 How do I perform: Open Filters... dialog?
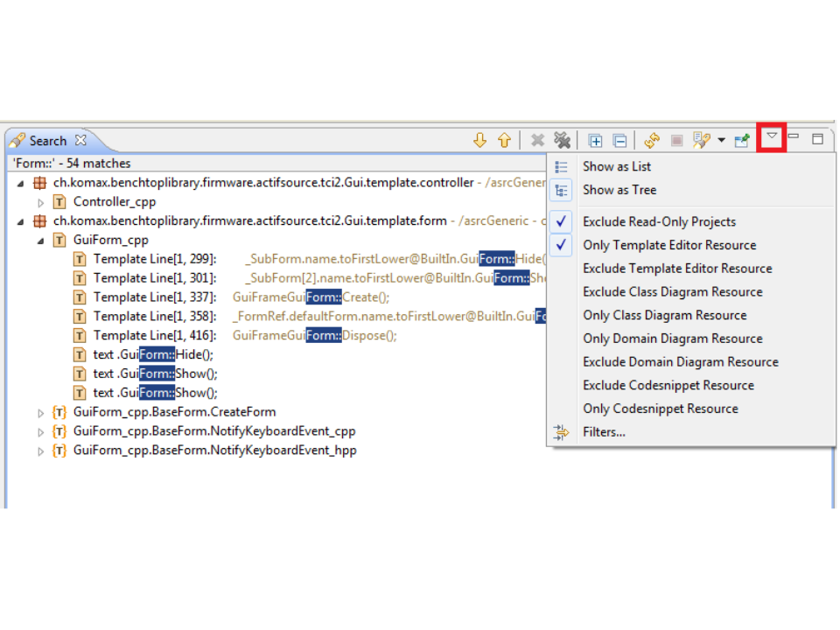click(x=604, y=432)
